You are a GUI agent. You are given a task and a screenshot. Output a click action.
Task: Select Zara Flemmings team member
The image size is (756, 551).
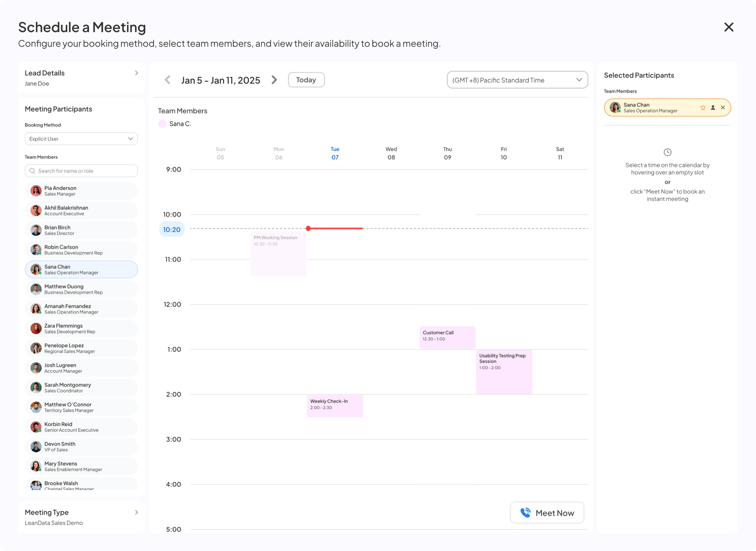[x=81, y=328]
